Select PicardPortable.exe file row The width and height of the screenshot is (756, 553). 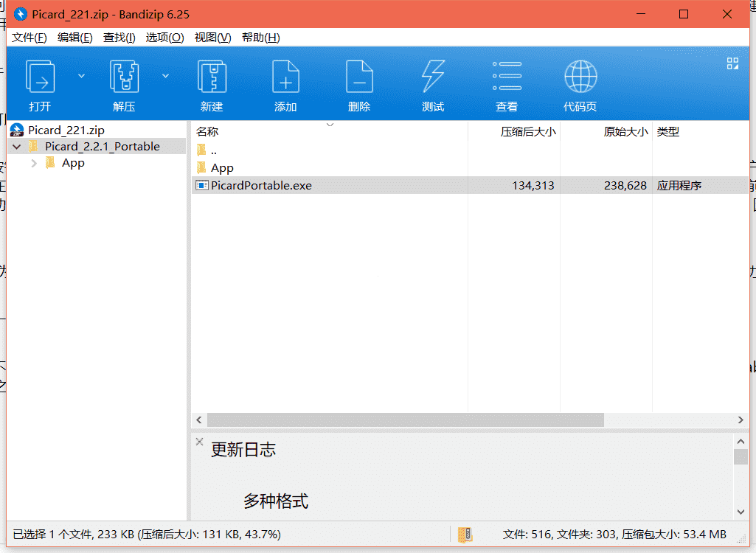(470, 186)
